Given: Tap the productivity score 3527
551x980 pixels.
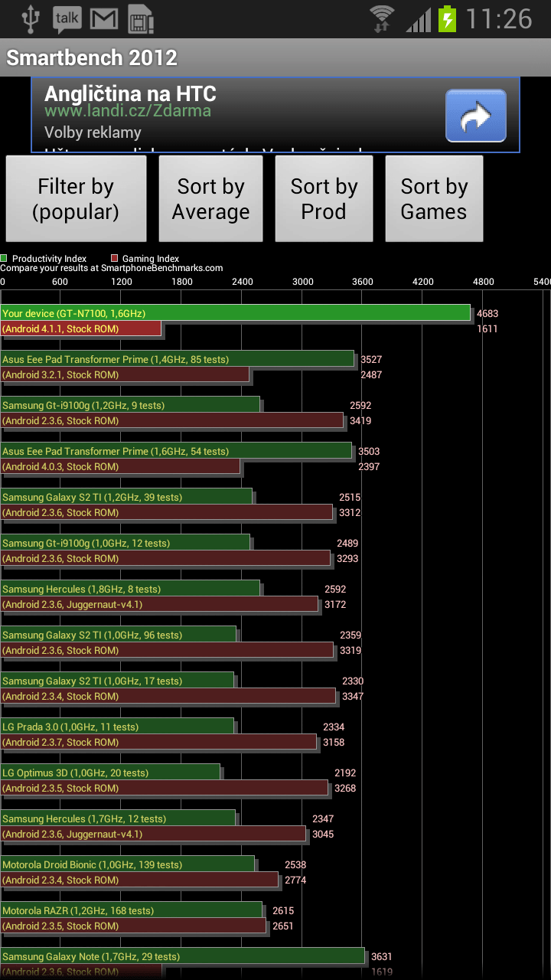Looking at the screenshot, I should [371, 359].
